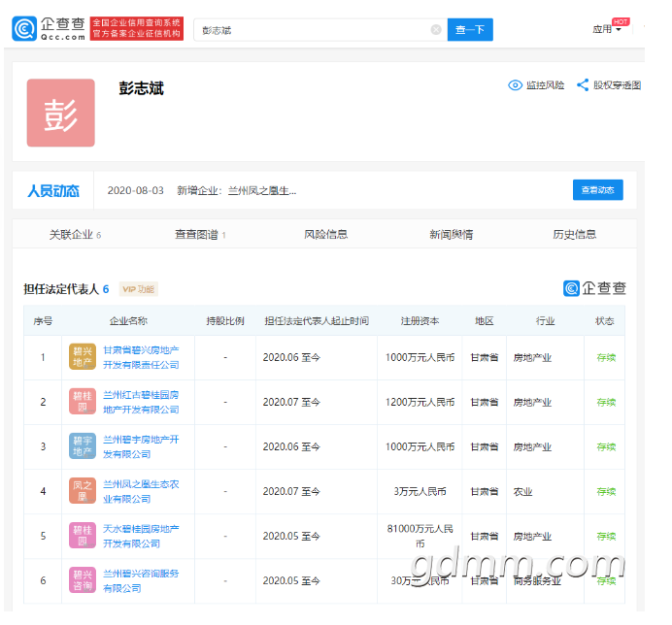This screenshot has width=672, height=625.
Task: Click the 彭志斌 name heading
Action: pos(141,88)
